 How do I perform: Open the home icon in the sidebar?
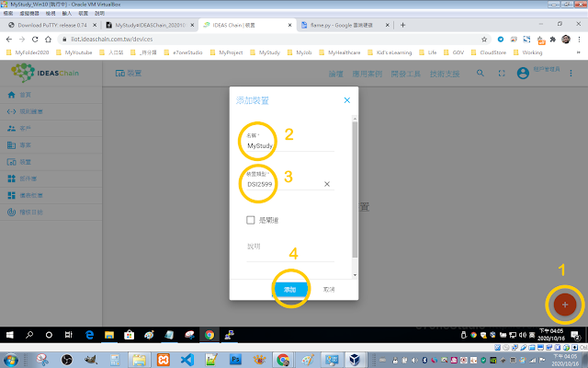click(x=12, y=95)
